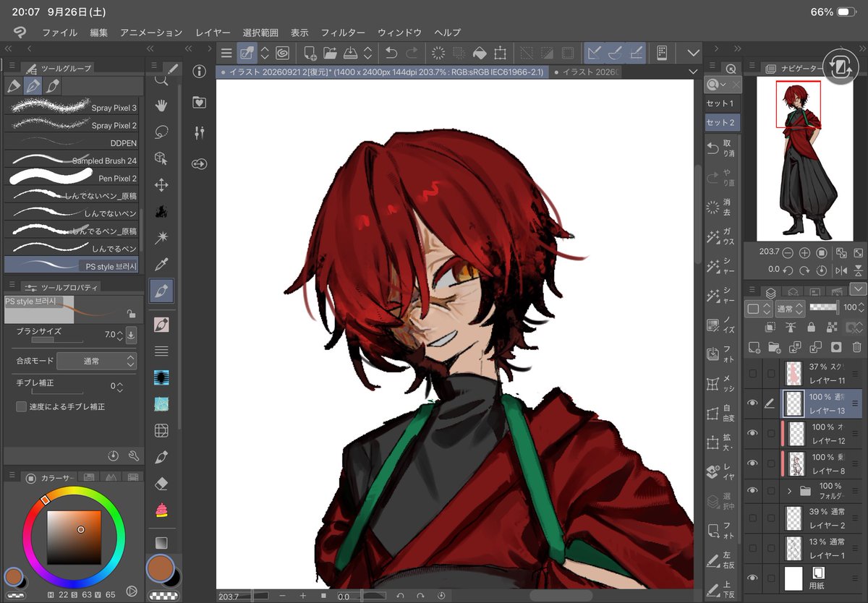Select the セット2 quick access button
Image resolution: width=868 pixels, height=603 pixels.
[x=720, y=122]
